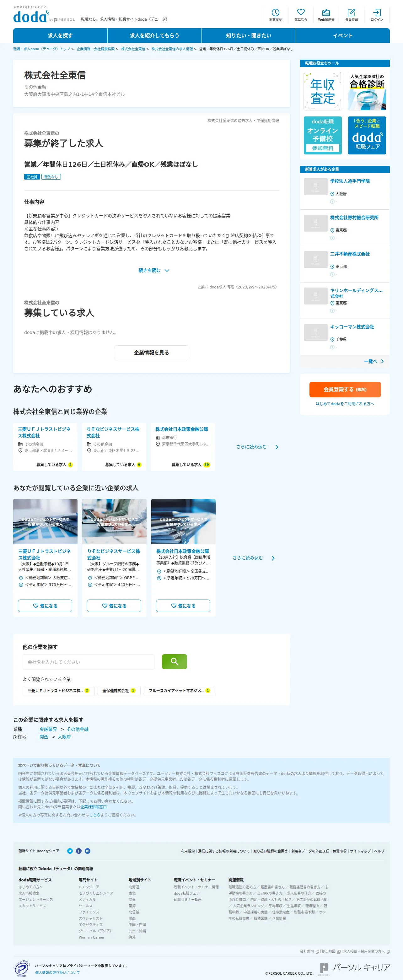
Task: Click 三菱UFJトラストビジネス popular company chip
Action: coord(59,691)
